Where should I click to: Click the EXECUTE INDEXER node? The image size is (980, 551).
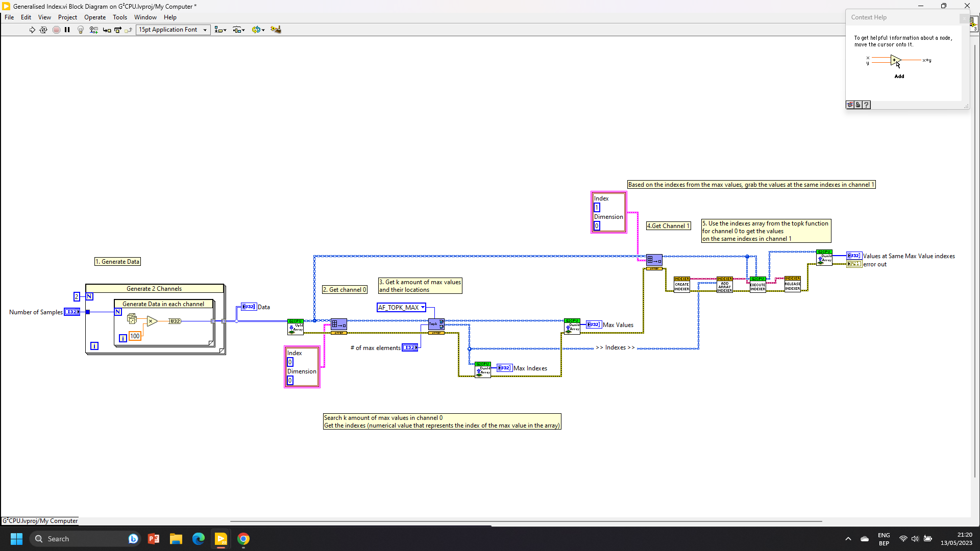tap(757, 284)
